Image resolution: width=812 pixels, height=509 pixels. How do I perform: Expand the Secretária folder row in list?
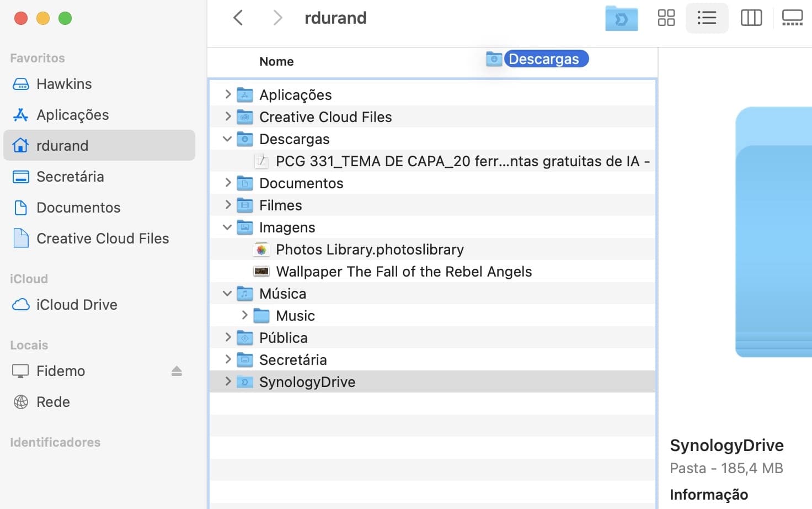228,359
